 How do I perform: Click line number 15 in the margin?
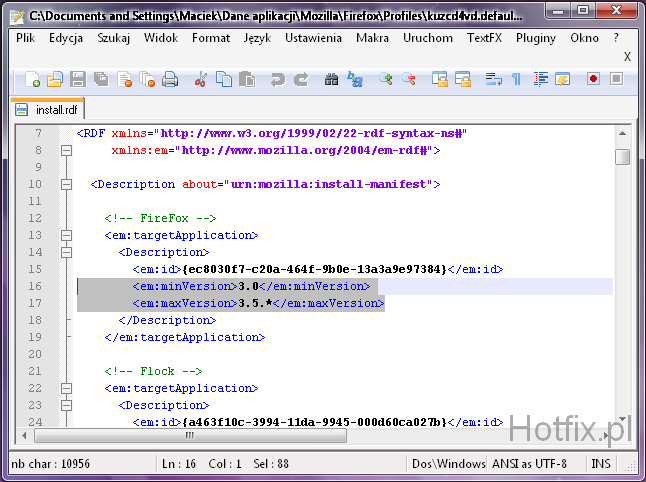coord(35,269)
